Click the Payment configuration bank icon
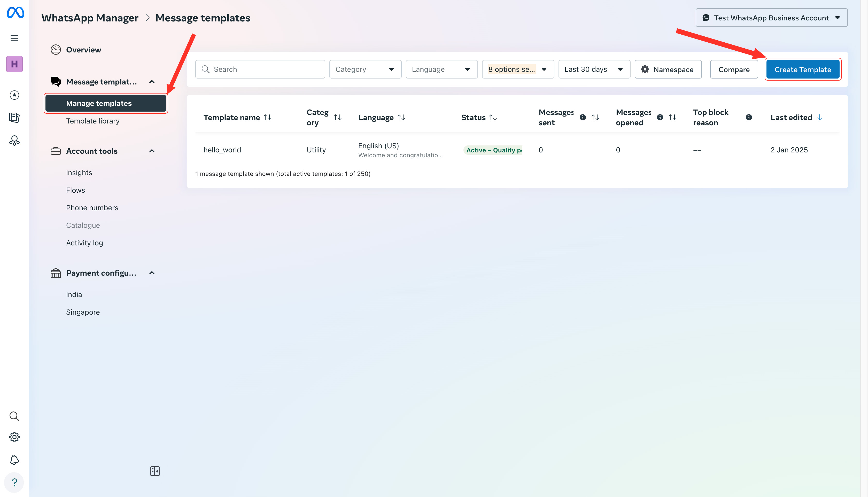 click(x=56, y=273)
